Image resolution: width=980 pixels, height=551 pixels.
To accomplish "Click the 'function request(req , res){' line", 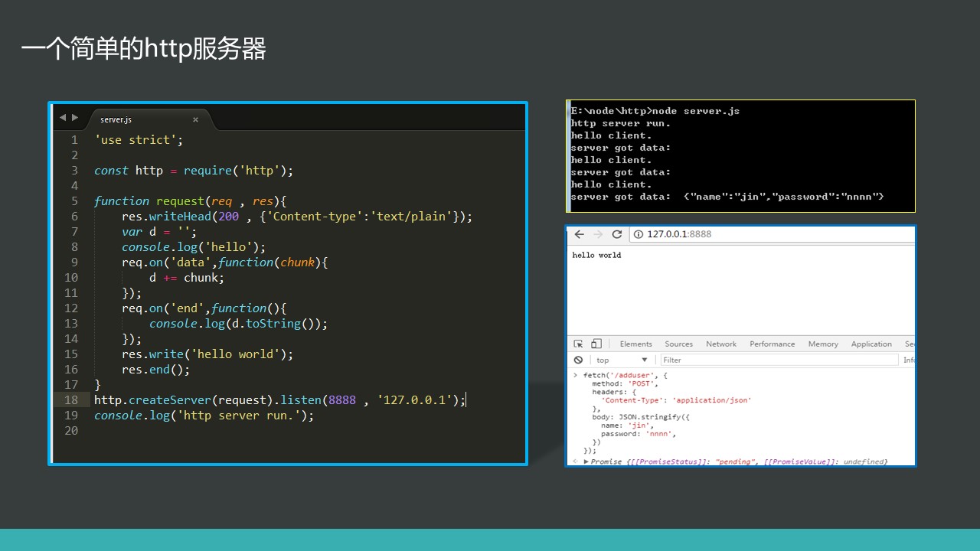I will coord(190,201).
